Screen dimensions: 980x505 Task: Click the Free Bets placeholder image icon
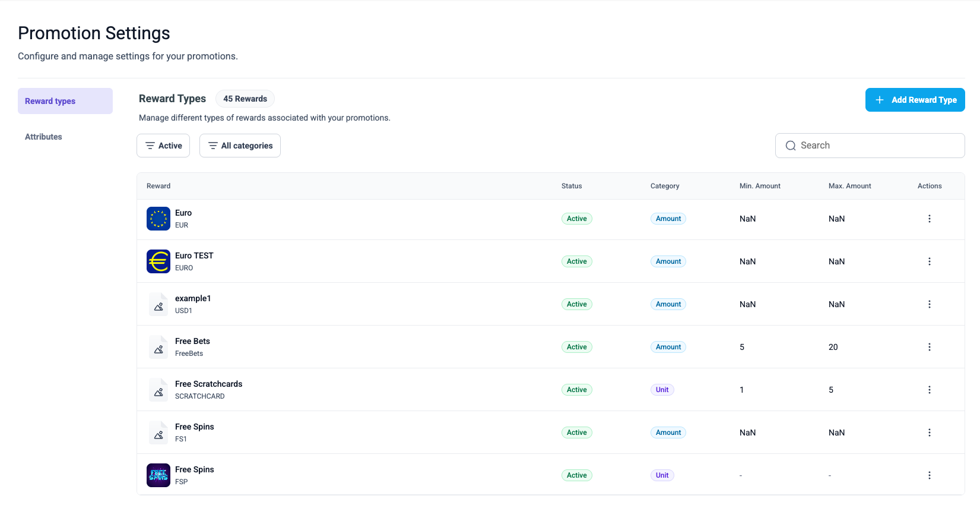pyautogui.click(x=158, y=347)
